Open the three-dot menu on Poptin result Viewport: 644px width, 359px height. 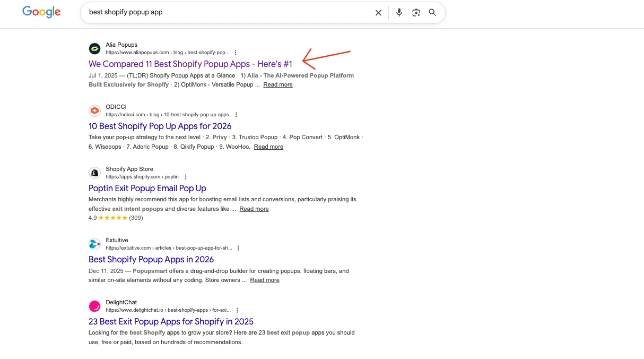pos(186,176)
